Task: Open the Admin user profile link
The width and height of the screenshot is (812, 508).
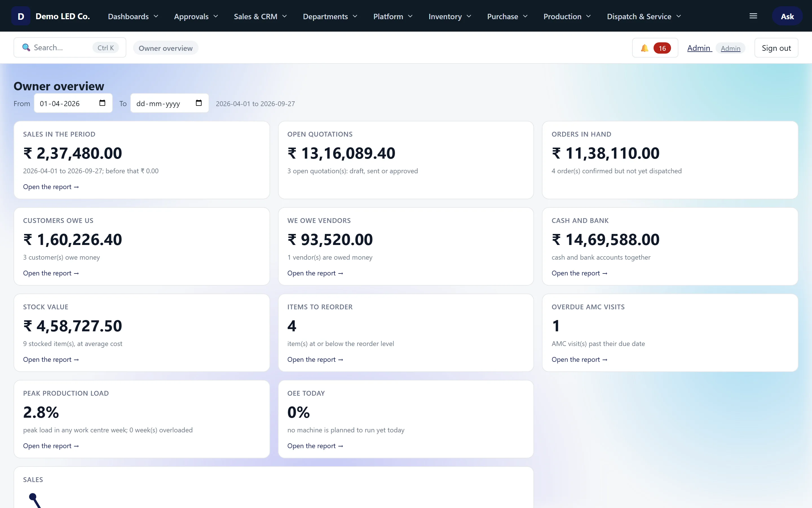Action: [x=699, y=48]
